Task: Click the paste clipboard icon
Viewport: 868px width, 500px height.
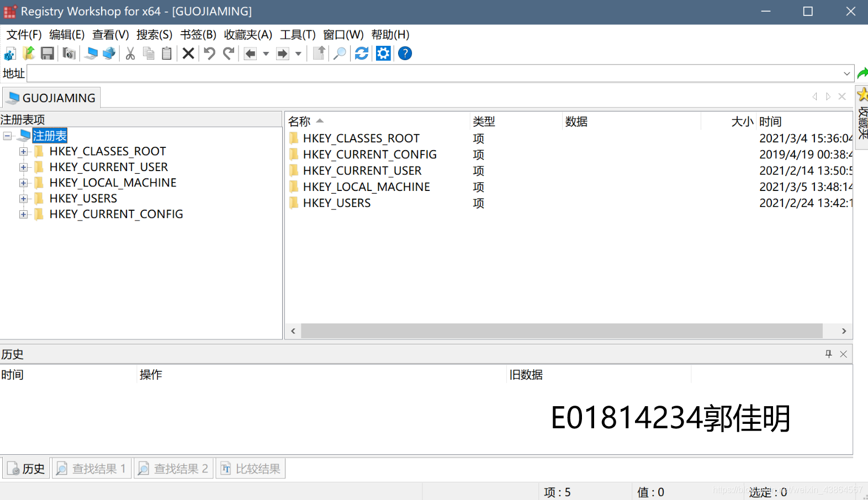Action: (x=167, y=54)
